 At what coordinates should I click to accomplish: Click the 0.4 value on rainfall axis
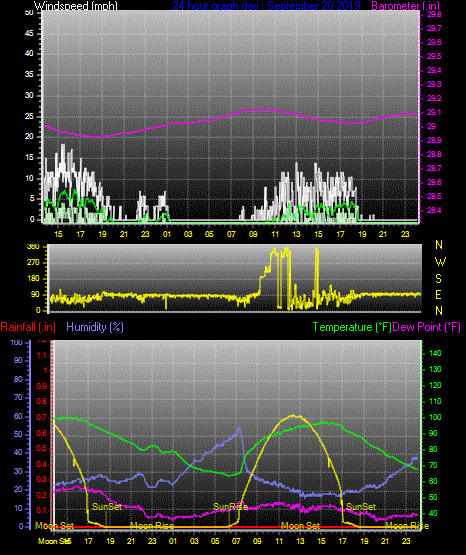pos(42,464)
